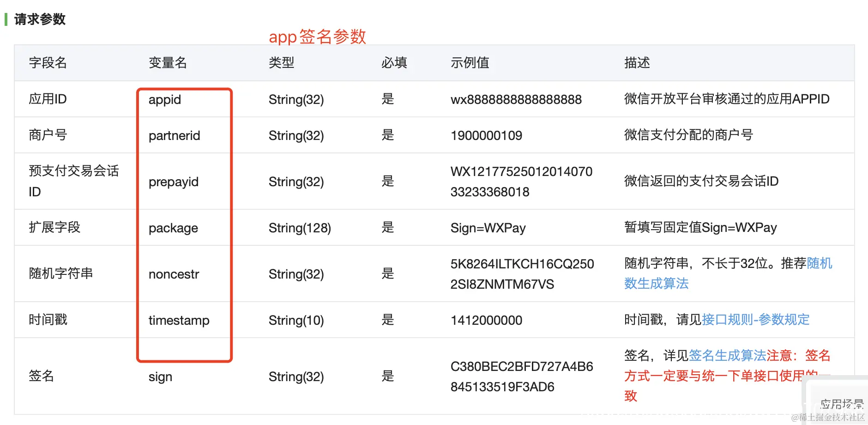Click the example value 1900000109
This screenshot has height=425, width=868.
(486, 135)
